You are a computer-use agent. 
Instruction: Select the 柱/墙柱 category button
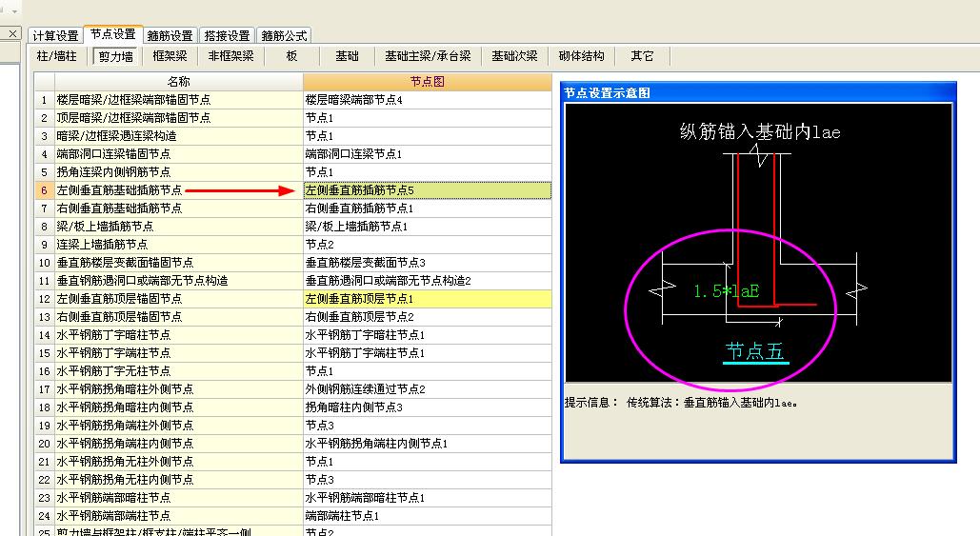56,56
